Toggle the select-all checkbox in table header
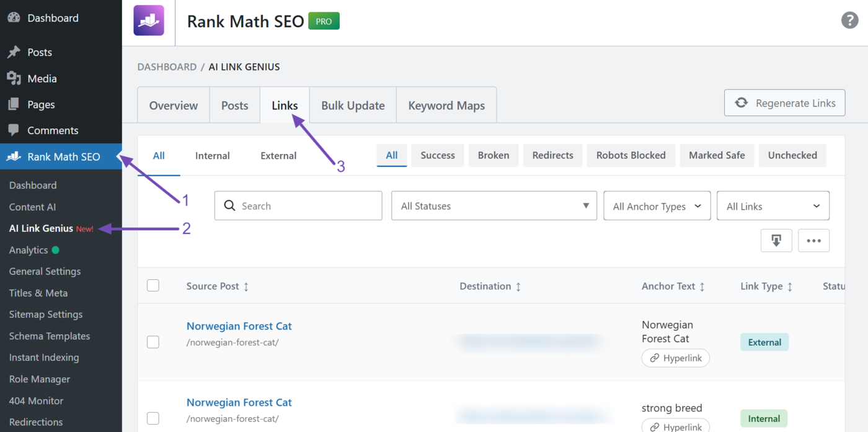Viewport: 868px width, 432px height. point(153,286)
